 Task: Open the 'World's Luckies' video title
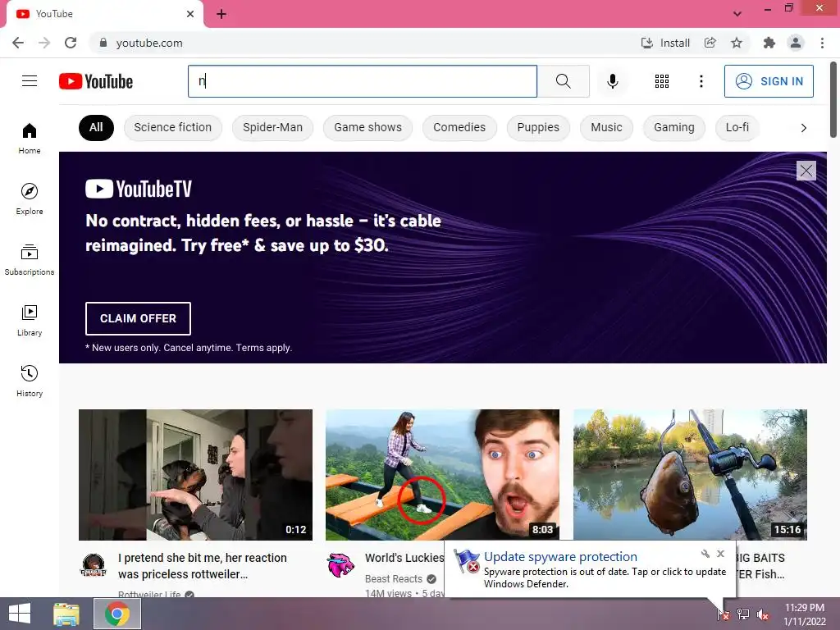click(404, 558)
